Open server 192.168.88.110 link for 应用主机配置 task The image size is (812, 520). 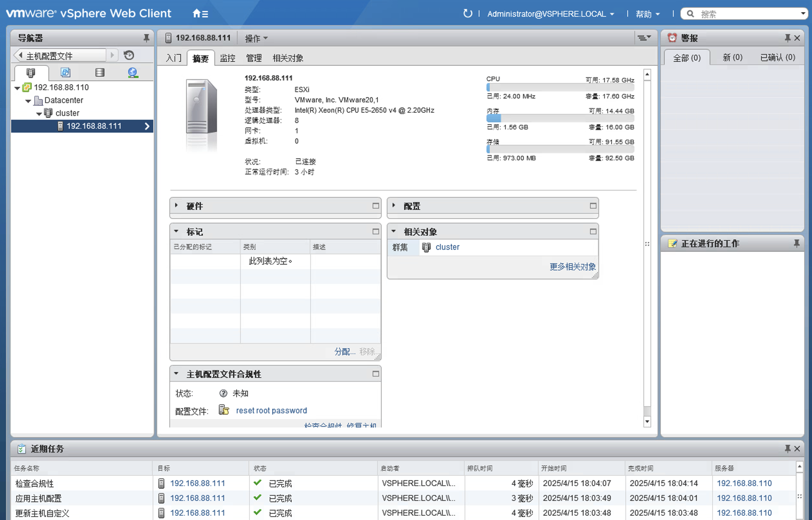[x=744, y=498]
